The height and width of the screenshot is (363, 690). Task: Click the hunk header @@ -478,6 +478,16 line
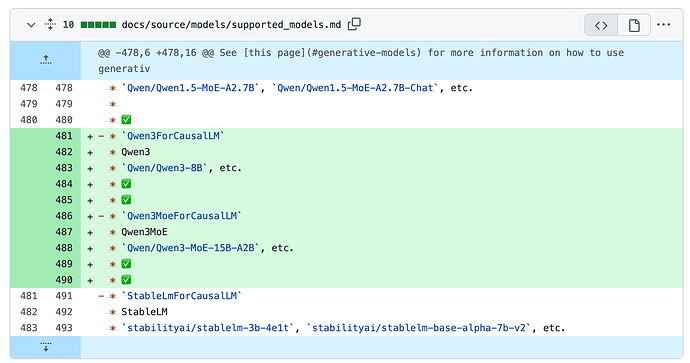click(x=361, y=61)
